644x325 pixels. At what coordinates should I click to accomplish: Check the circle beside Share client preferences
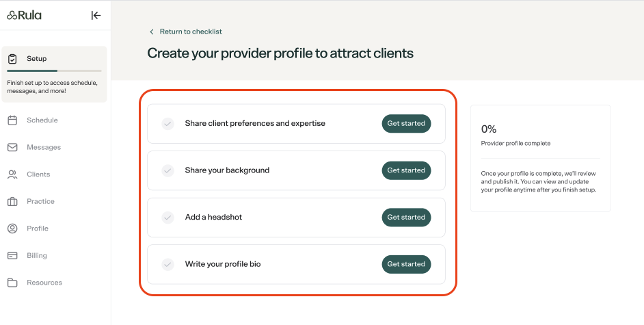(x=167, y=124)
